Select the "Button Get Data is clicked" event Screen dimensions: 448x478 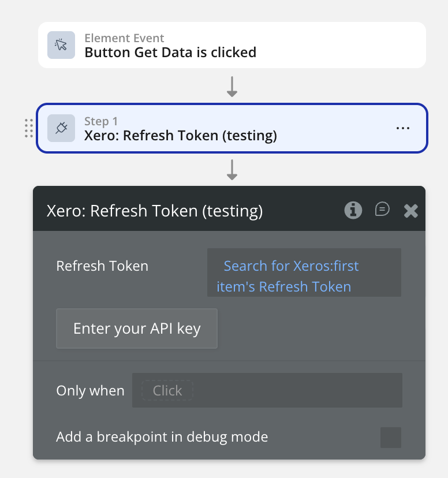[170, 53]
